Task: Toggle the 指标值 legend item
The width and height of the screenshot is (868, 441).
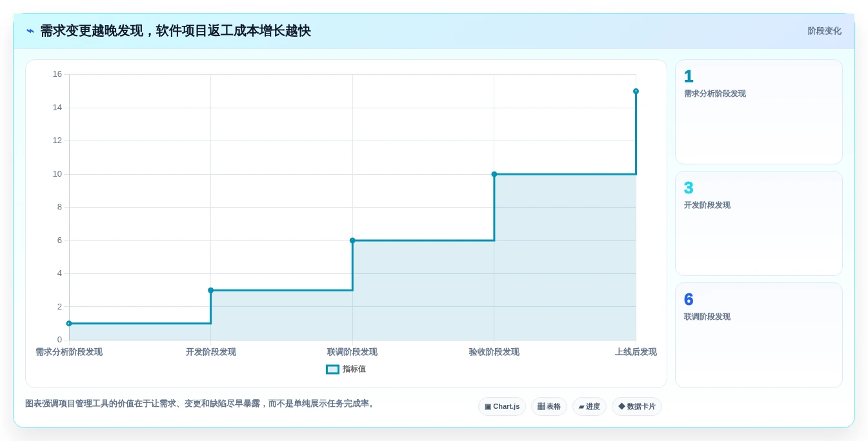Action: (346, 369)
